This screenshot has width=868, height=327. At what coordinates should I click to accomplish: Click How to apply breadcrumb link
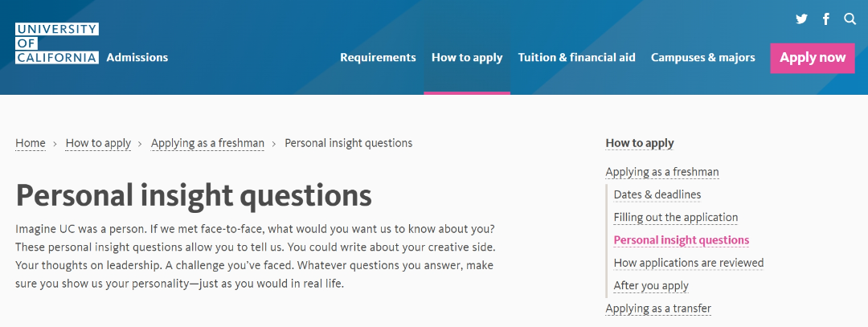pos(98,143)
